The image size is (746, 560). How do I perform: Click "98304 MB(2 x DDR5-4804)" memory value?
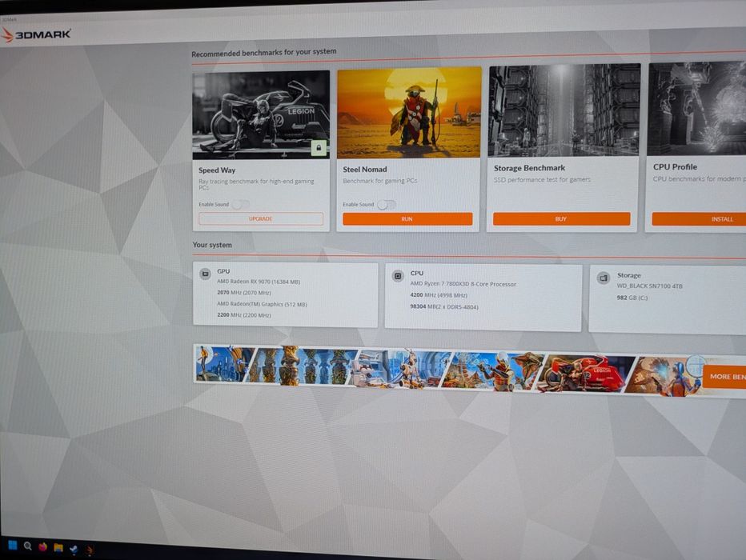pyautogui.click(x=444, y=306)
